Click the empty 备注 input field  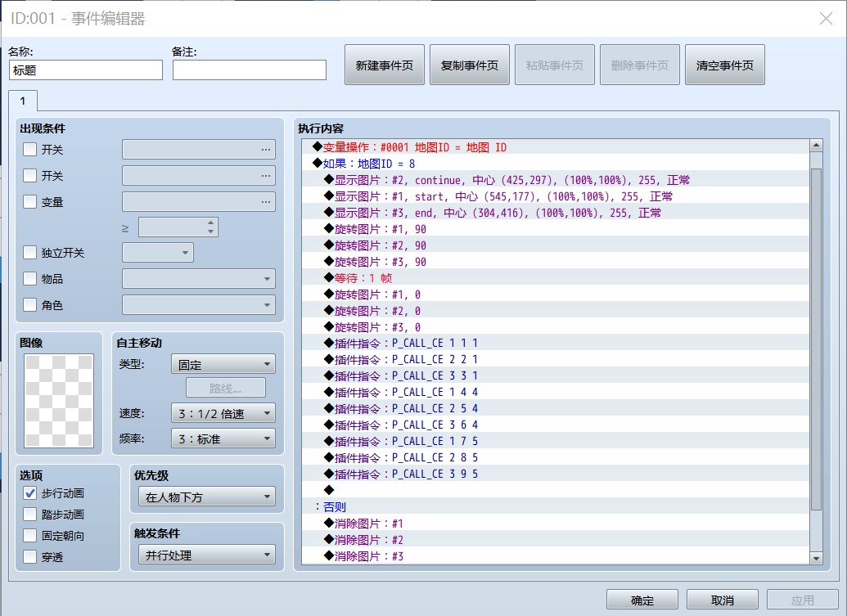click(250, 70)
